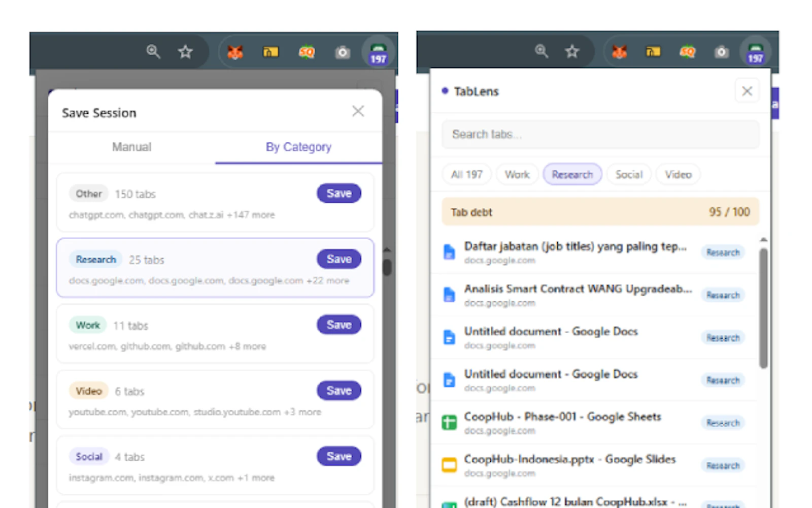The height and width of the screenshot is (508, 812).
Task: Click Save Session list scrollbar thumb
Action: (387, 267)
